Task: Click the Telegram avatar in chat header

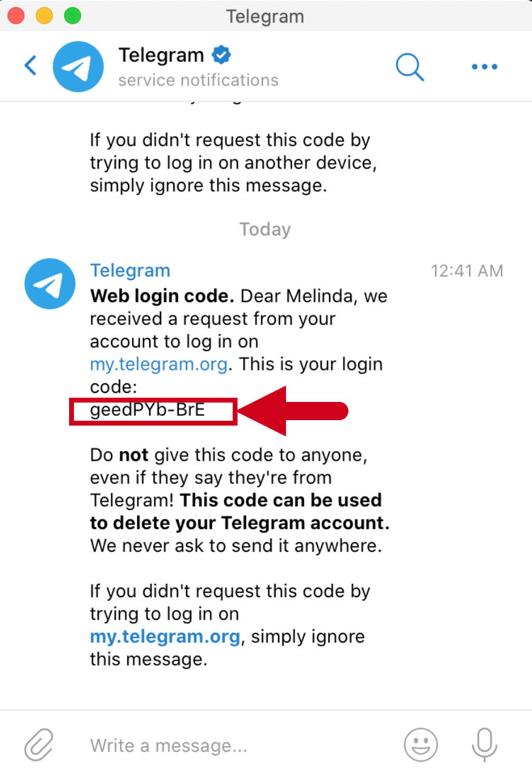Action: [78, 66]
